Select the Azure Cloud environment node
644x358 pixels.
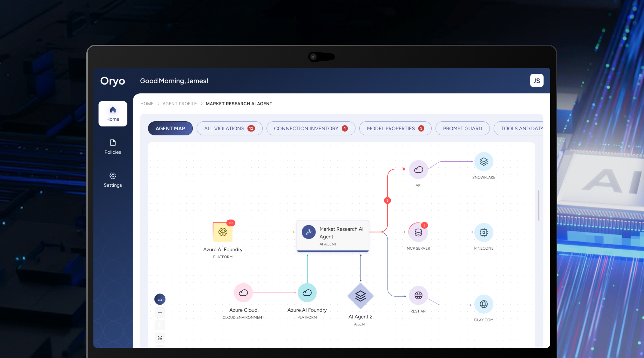tap(243, 293)
